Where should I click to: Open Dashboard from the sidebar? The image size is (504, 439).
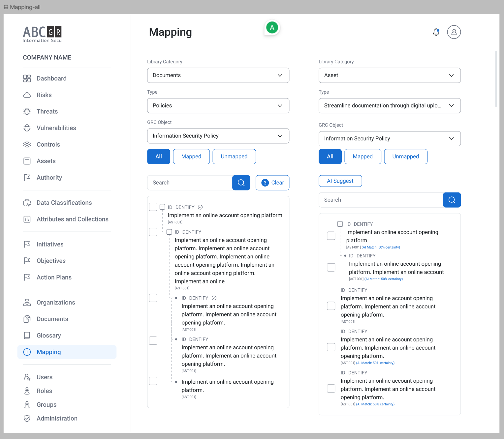click(x=51, y=78)
